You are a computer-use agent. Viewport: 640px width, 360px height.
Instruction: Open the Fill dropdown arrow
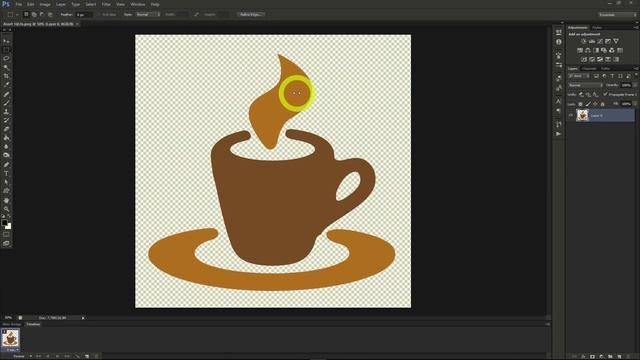[635, 104]
